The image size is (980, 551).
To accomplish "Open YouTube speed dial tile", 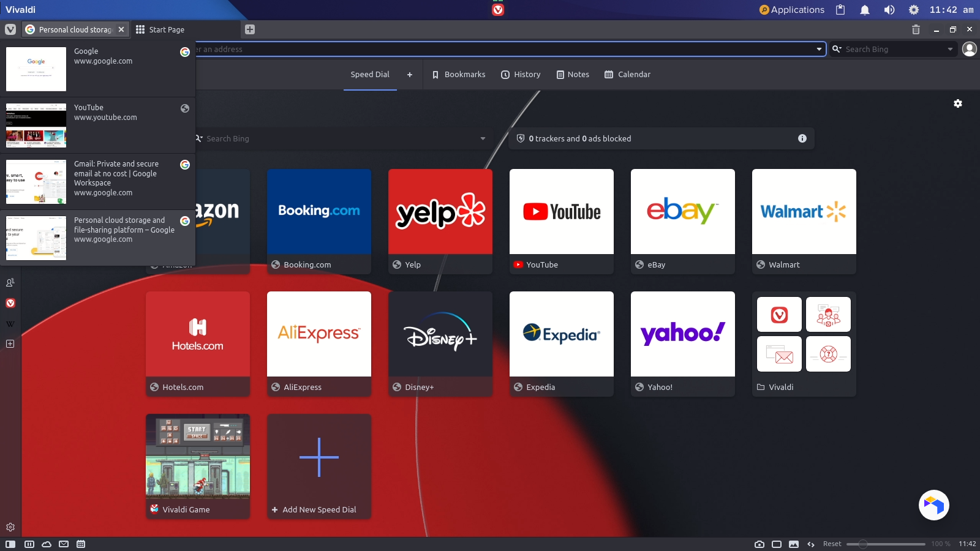I will (x=562, y=222).
